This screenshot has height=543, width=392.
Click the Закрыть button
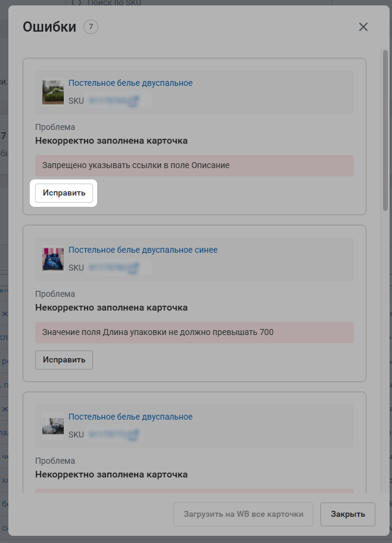348,514
